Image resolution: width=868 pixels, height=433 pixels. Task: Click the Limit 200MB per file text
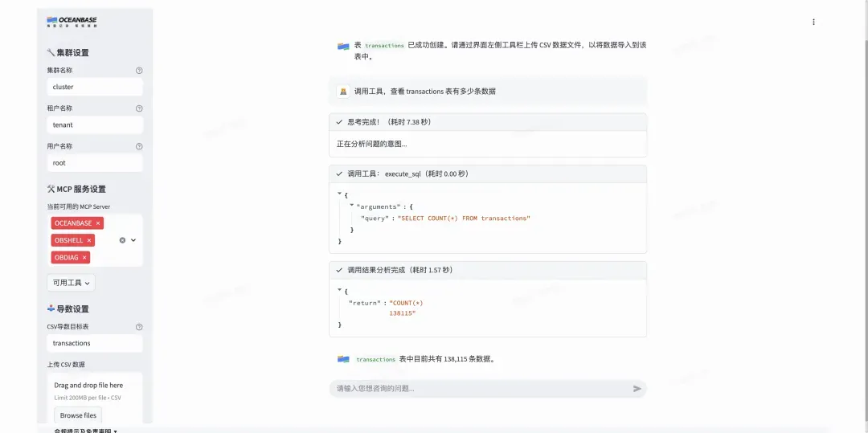(x=88, y=398)
